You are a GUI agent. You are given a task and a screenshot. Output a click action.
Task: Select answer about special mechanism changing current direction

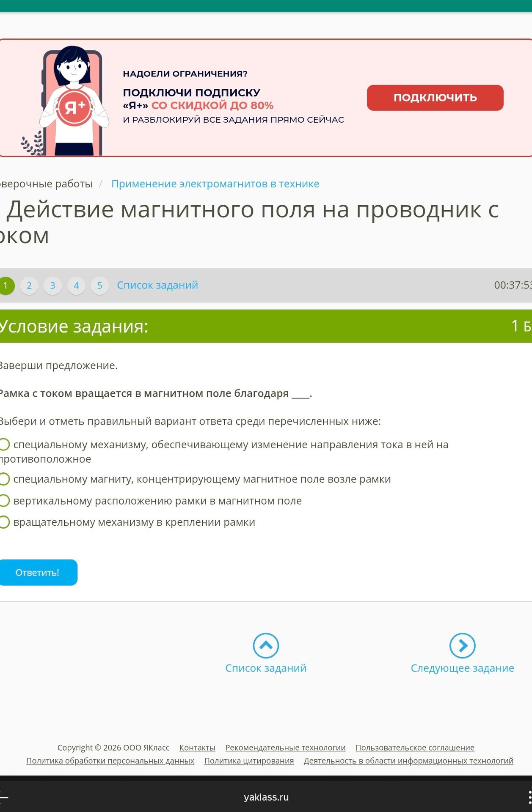point(4,444)
